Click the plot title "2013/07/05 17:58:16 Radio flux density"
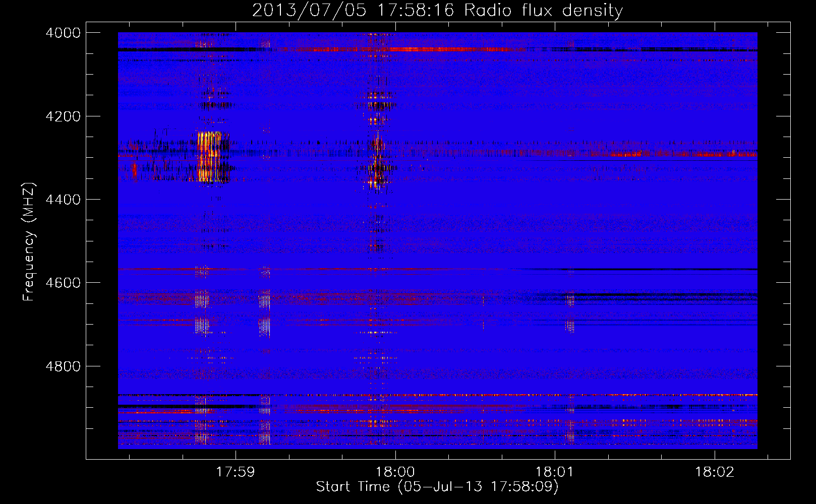The width and height of the screenshot is (816, 504). (x=437, y=10)
